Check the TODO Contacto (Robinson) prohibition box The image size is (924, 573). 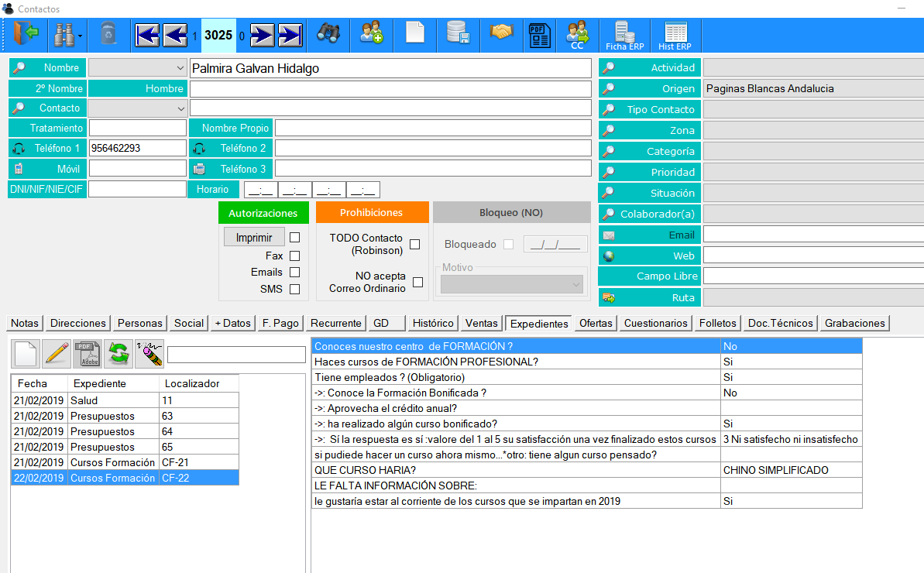click(x=415, y=245)
